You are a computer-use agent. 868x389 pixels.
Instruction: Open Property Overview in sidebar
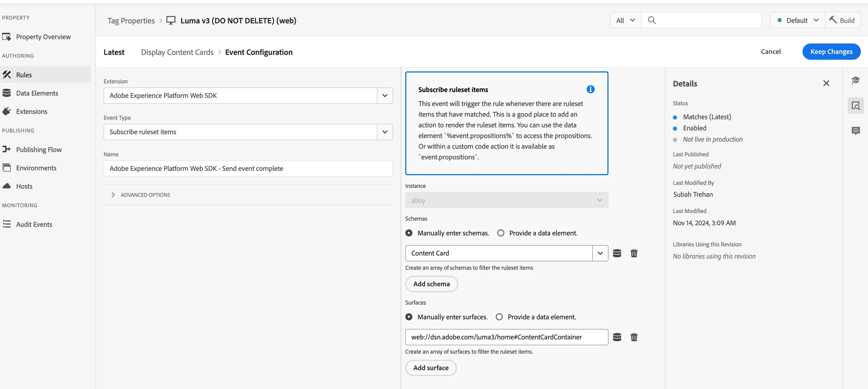click(x=43, y=37)
